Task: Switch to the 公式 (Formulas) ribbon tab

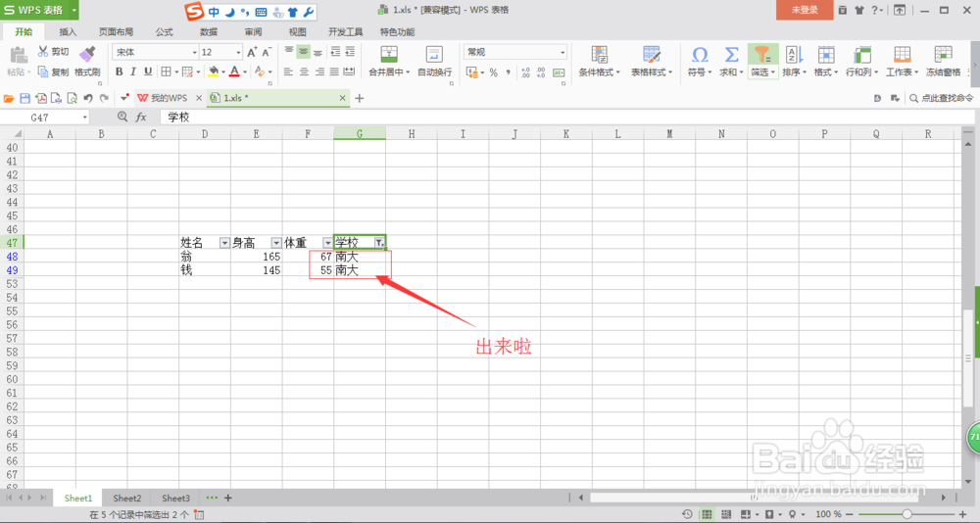Action: (165, 32)
